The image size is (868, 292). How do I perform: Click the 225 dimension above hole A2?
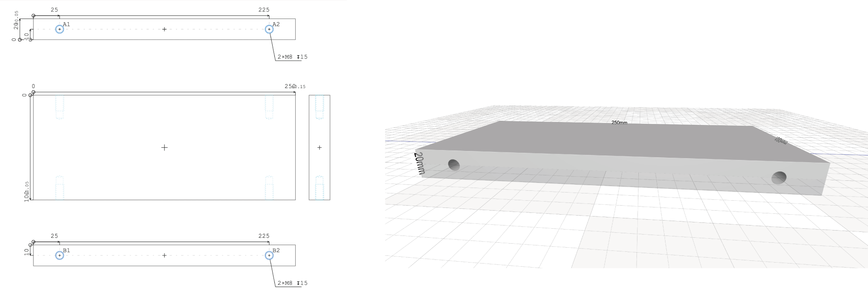pyautogui.click(x=264, y=9)
